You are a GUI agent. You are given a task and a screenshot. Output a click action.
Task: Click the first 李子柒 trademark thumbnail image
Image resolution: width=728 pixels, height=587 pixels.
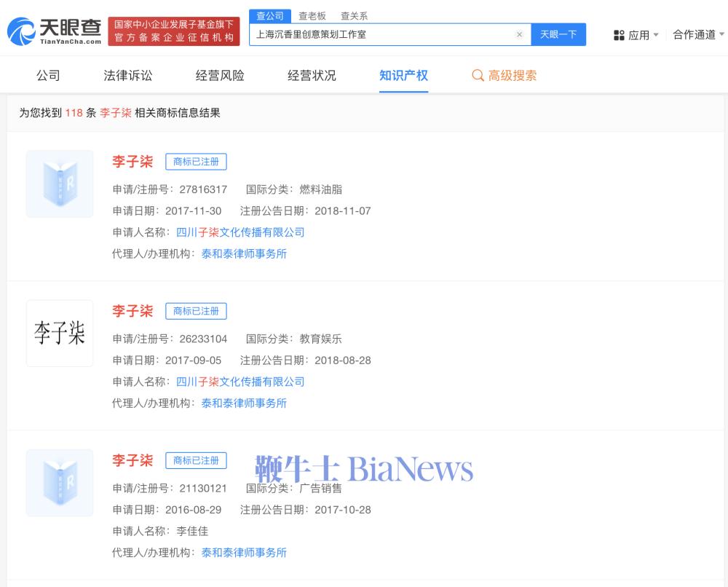[x=59, y=184]
